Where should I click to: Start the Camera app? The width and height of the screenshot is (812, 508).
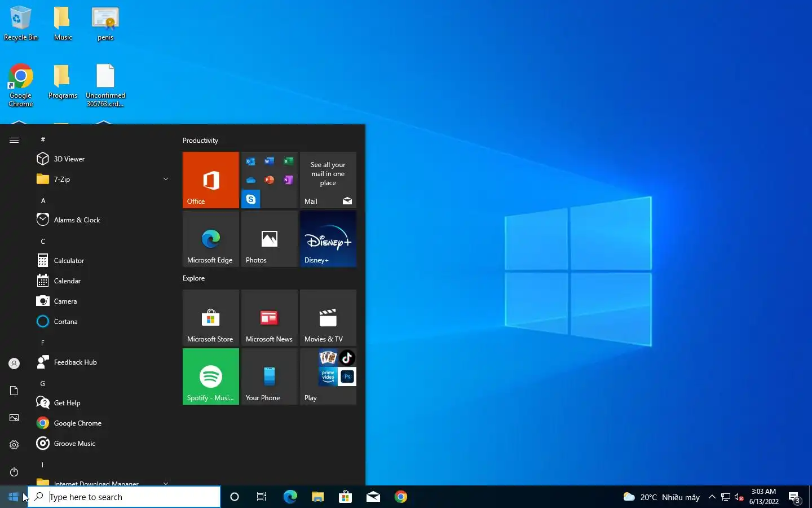pyautogui.click(x=101, y=301)
